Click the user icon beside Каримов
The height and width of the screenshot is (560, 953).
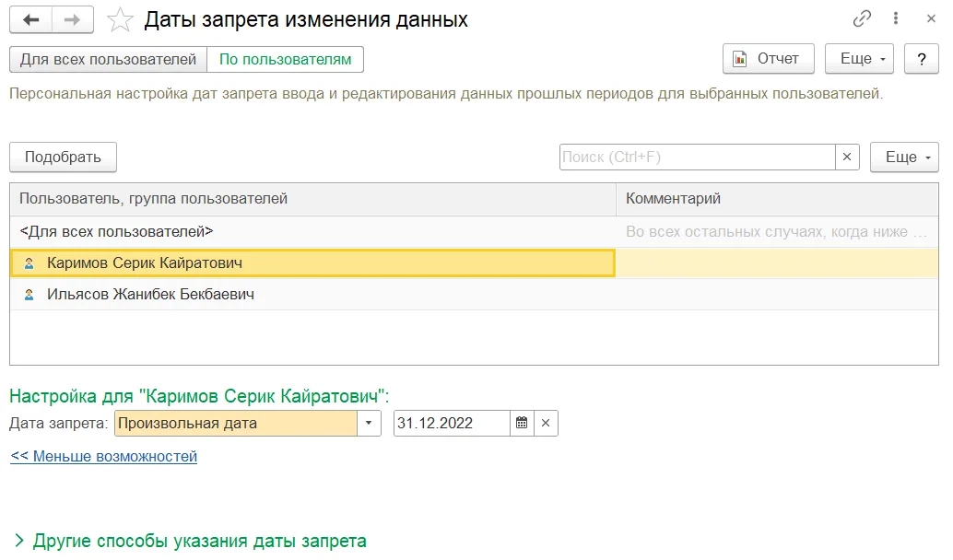29,263
